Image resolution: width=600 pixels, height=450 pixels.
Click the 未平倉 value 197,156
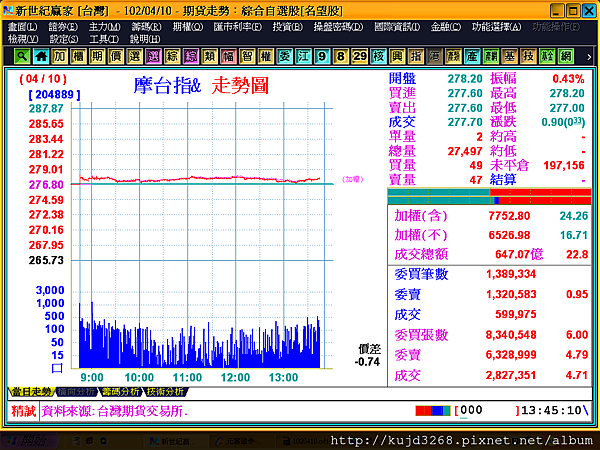tap(564, 166)
